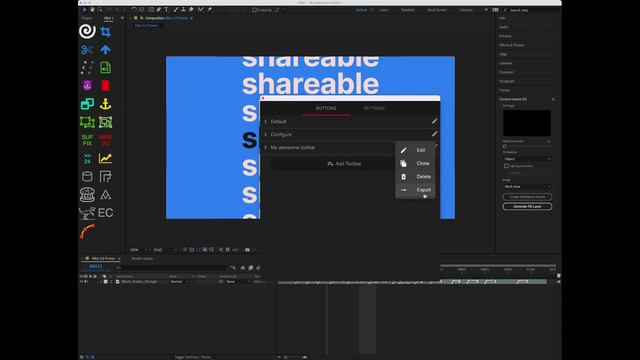
Task: Click the red rectangle icon
Action: pyautogui.click(x=105, y=86)
